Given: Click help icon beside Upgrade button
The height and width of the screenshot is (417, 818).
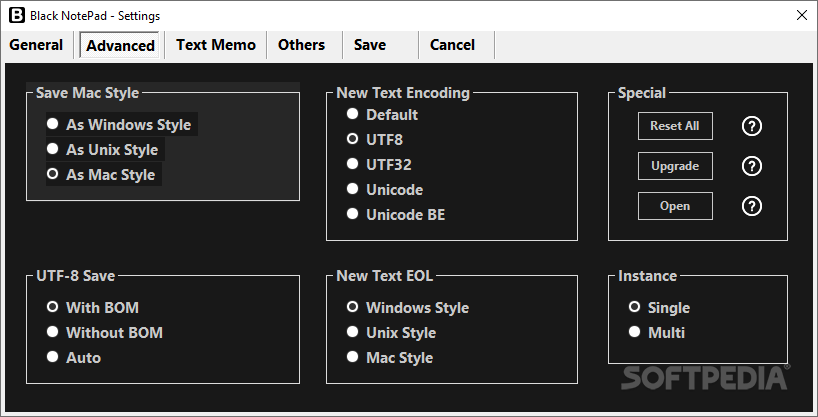Looking at the screenshot, I should (x=752, y=166).
